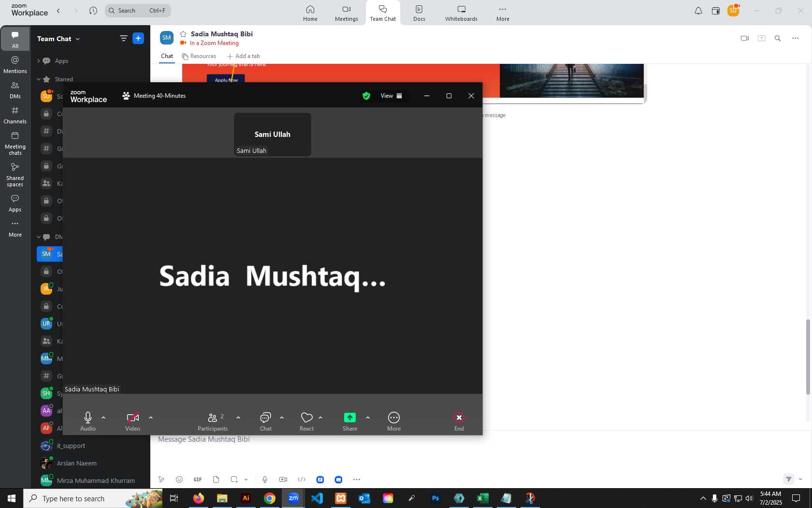The image size is (812, 508).
Task: Expand video options arrow next to Video
Action: pyautogui.click(x=151, y=417)
